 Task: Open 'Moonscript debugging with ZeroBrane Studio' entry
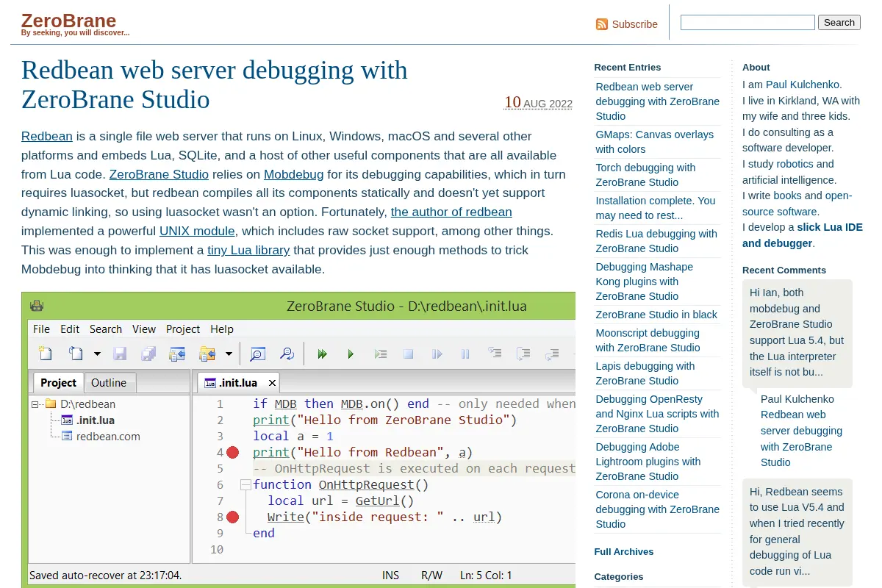point(648,340)
